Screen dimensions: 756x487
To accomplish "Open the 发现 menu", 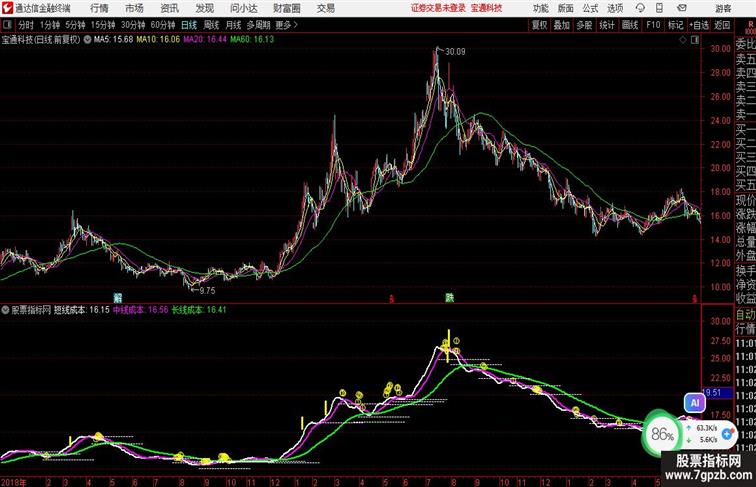I will (204, 8).
